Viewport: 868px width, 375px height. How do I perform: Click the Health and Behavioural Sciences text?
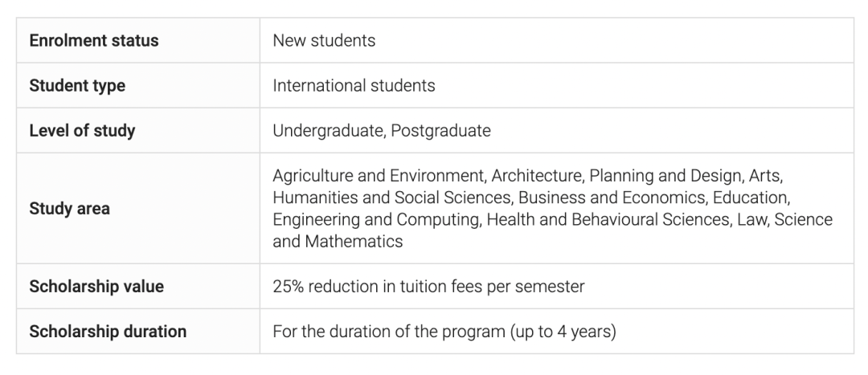pyautogui.click(x=608, y=219)
